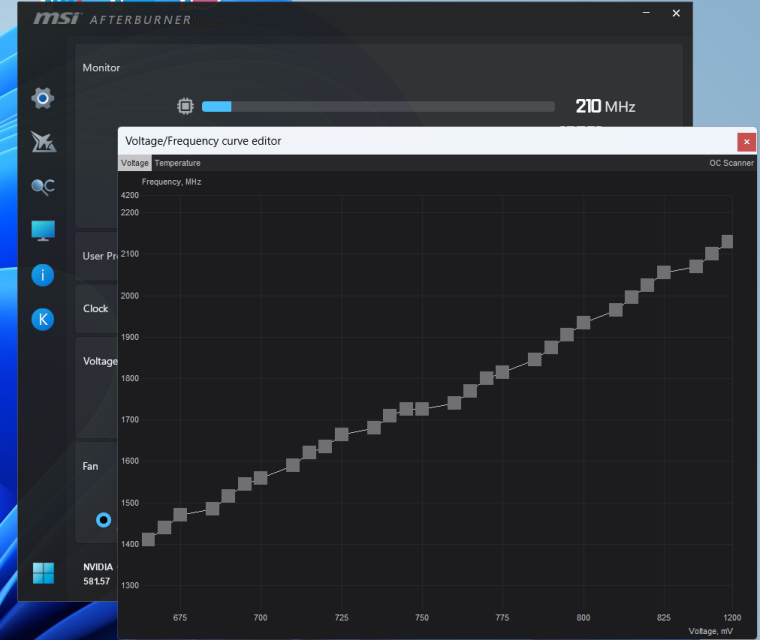Screen dimensions: 760x640
Task: Select the leftmost curve point near 1400 MHz
Action: (x=148, y=540)
